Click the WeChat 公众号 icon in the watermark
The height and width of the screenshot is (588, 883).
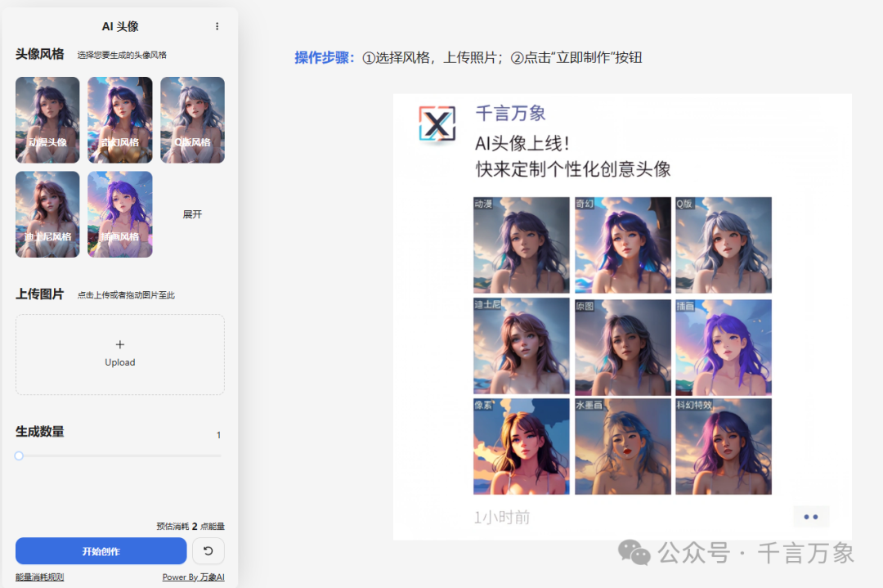(x=634, y=553)
